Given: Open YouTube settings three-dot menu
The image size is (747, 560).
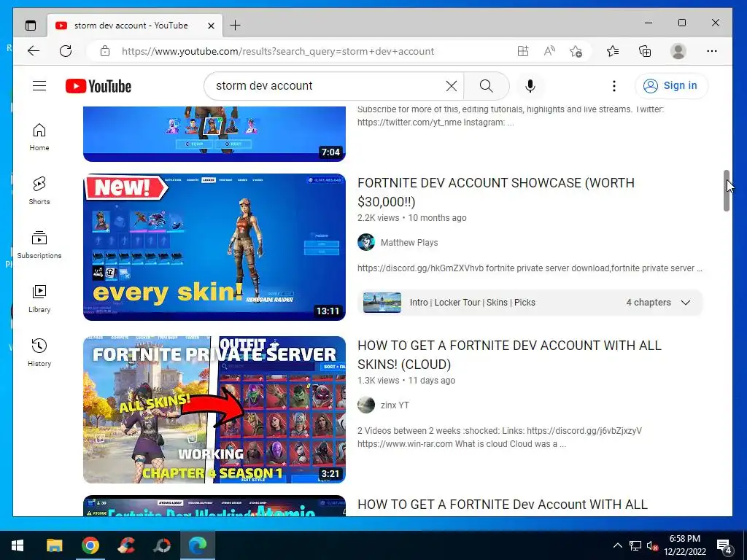Looking at the screenshot, I should [x=614, y=86].
